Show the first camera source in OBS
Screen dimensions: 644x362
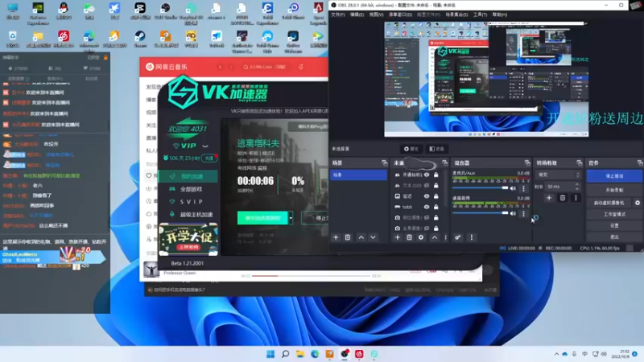click(427, 217)
